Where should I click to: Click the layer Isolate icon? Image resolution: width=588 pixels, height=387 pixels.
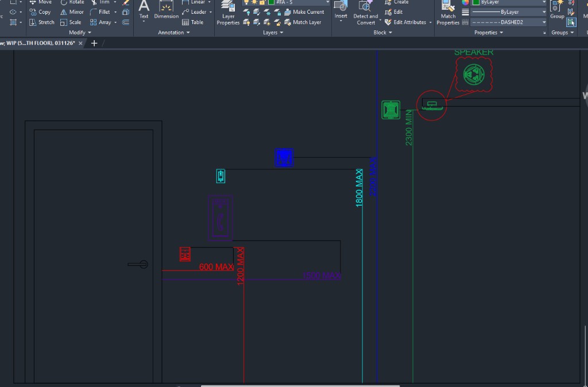click(x=257, y=12)
